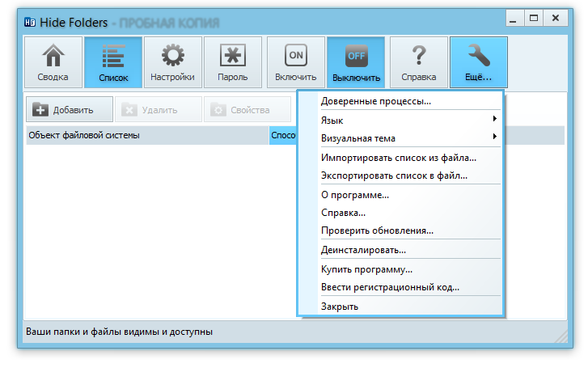Click the Способ column header
The height and width of the screenshot is (368, 588).
[283, 135]
